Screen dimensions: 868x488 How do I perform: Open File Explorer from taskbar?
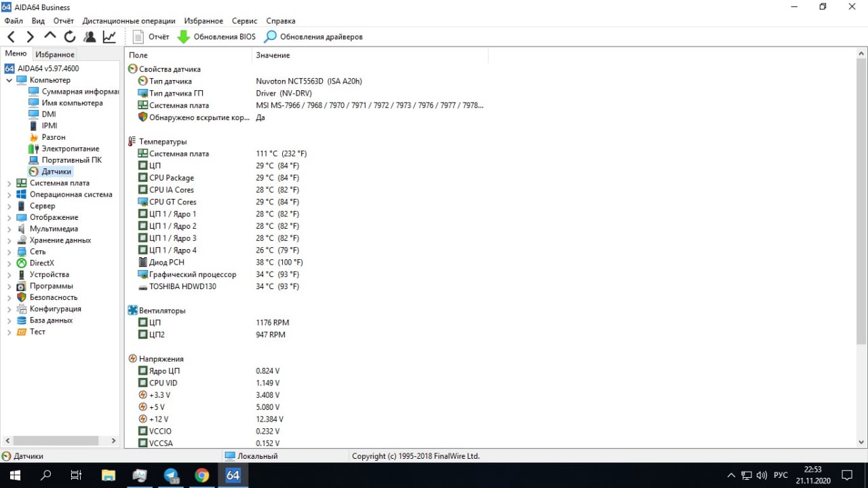(108, 475)
